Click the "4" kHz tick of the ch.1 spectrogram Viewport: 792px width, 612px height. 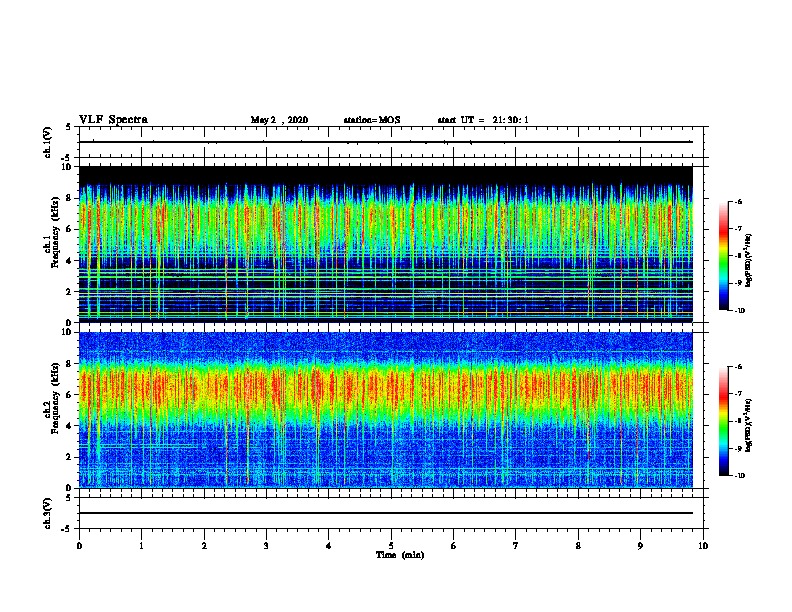[70, 261]
